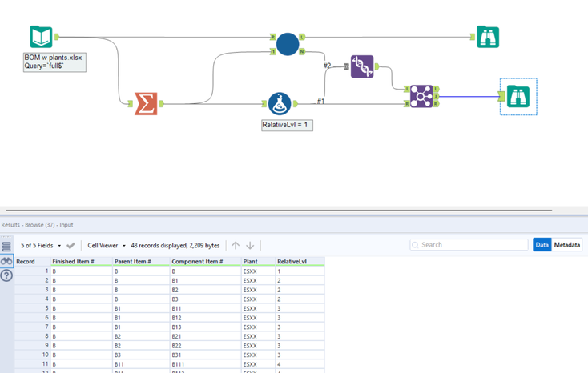The image size is (588, 373).
Task: Go to next record with down arrow
Action: click(250, 246)
